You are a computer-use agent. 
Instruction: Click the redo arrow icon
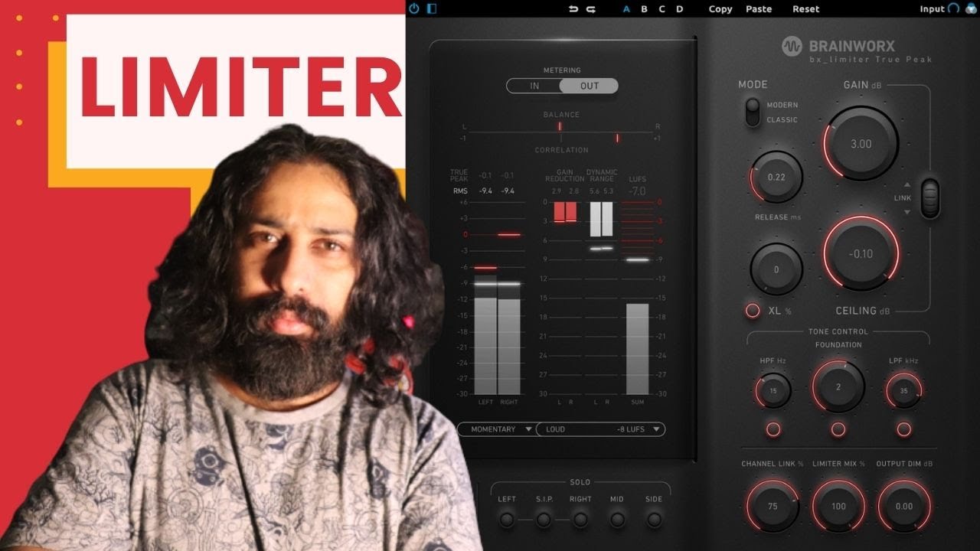591,9
